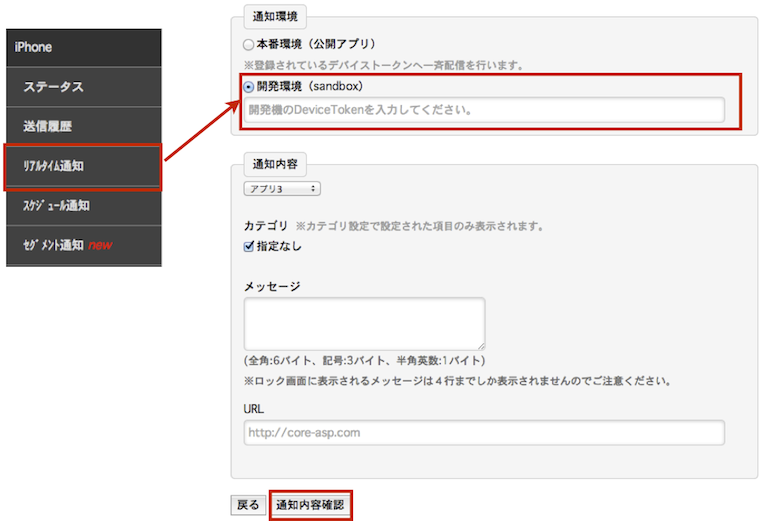
Task: Open the アプリ3 dropdown
Action: [x=282, y=189]
